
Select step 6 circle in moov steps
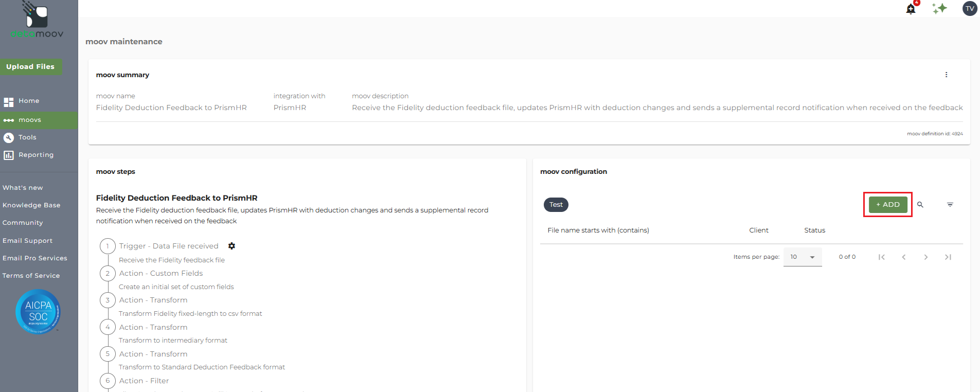tap(108, 381)
